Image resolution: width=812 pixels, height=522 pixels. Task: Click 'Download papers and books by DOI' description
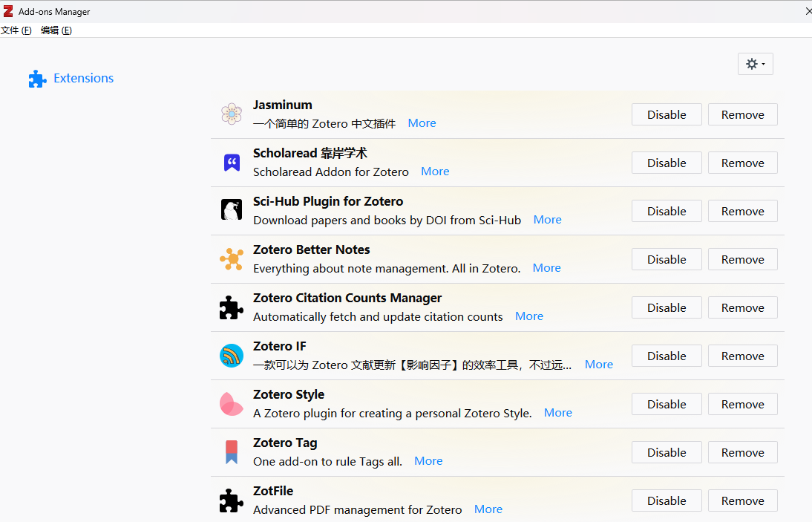coord(387,220)
